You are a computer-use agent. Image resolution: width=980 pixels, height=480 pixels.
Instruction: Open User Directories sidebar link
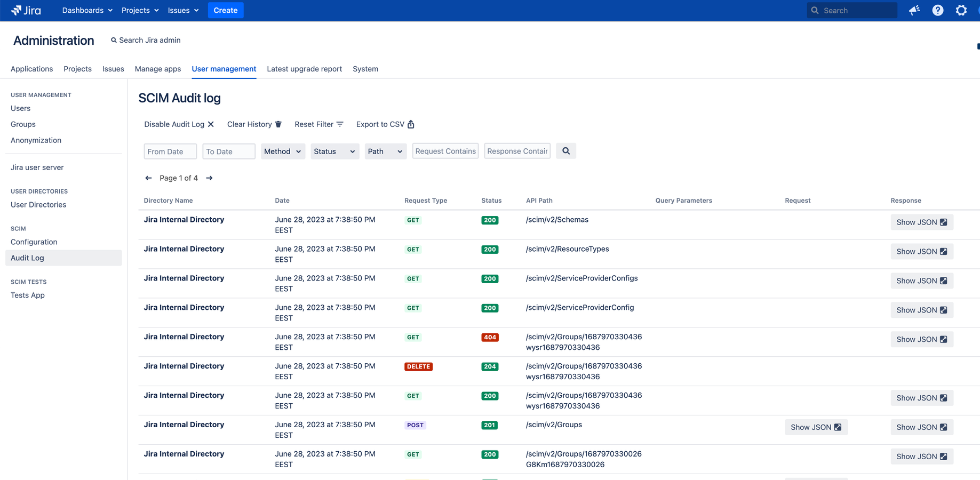(38, 205)
